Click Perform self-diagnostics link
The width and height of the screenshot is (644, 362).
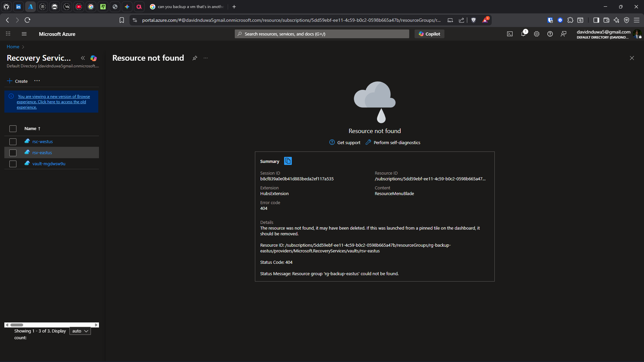[393, 142]
